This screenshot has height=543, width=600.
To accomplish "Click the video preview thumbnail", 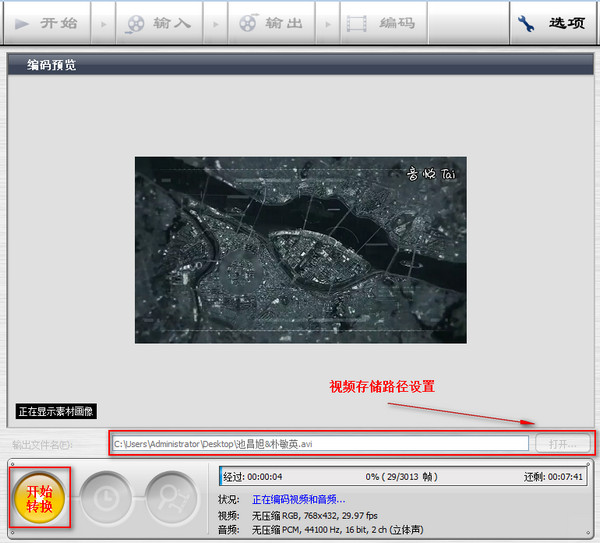I will [301, 250].
